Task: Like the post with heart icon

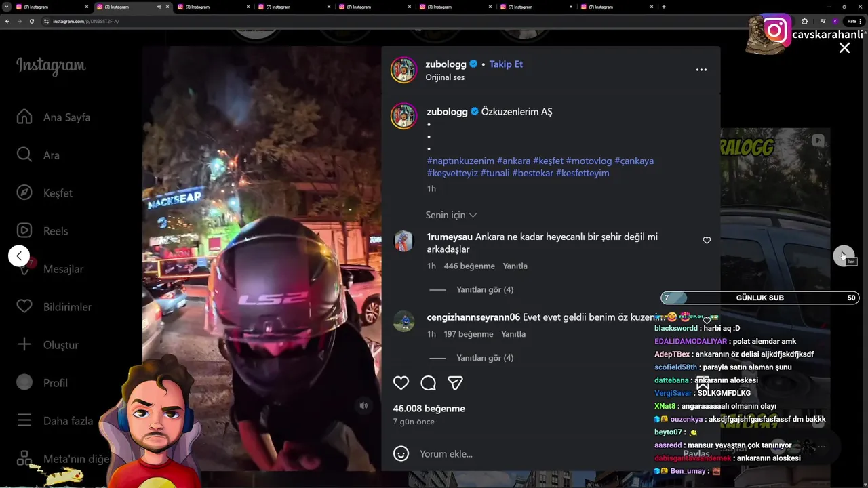Action: (401, 383)
